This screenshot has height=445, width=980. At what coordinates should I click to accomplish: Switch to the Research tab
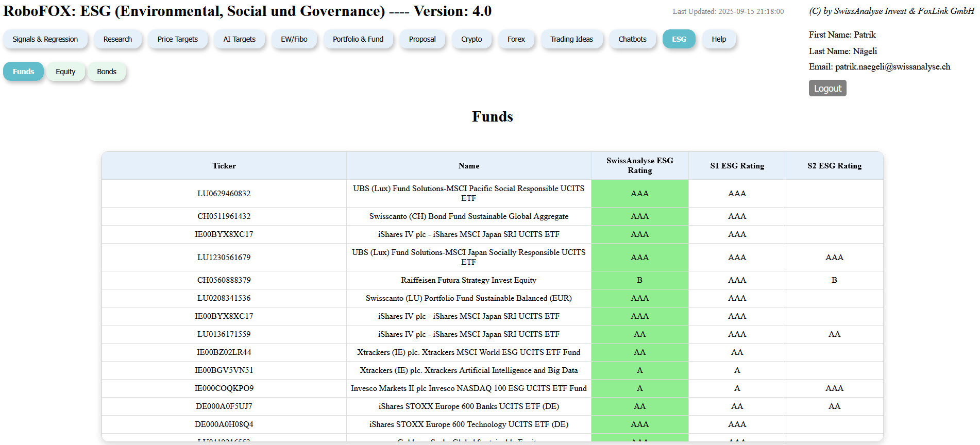pyautogui.click(x=117, y=39)
